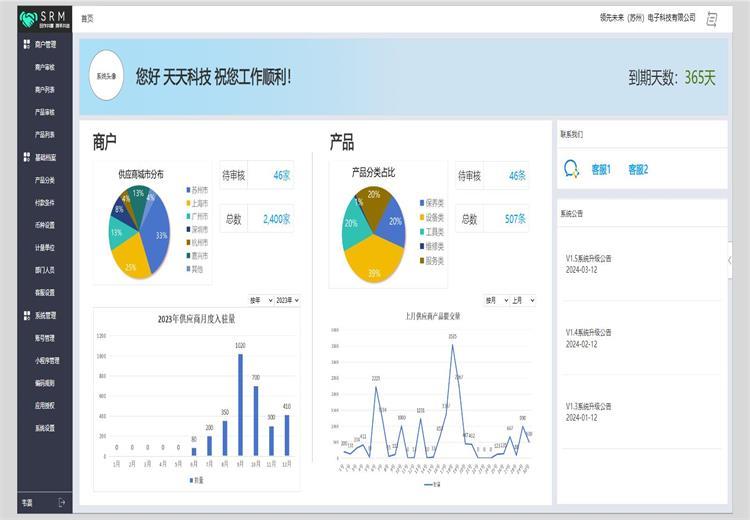This screenshot has width=750, height=520.
Task: Click the bar labeled 700
Action: pos(256,420)
